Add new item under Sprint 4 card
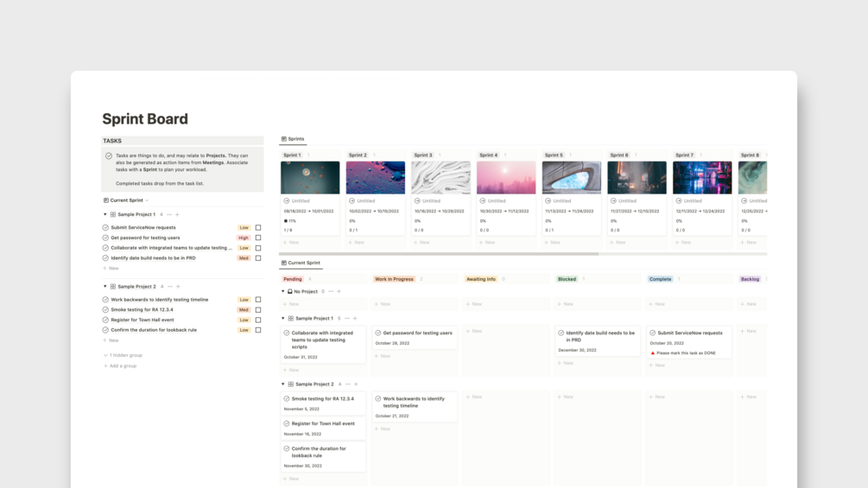The image size is (868, 488). [x=487, y=243]
